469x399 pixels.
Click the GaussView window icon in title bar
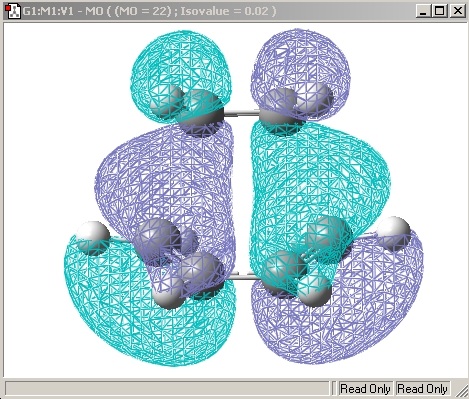click(13, 11)
